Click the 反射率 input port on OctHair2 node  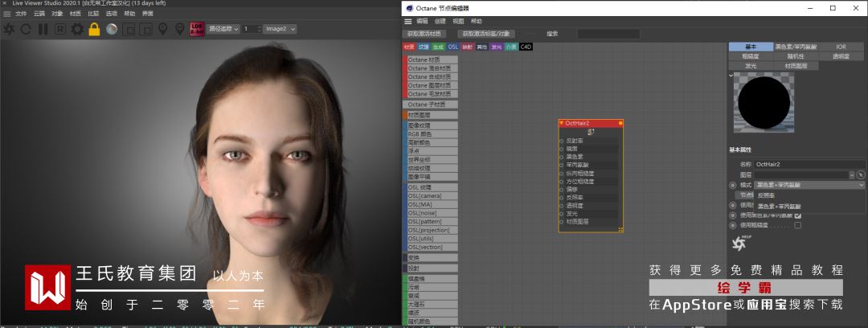(562, 141)
